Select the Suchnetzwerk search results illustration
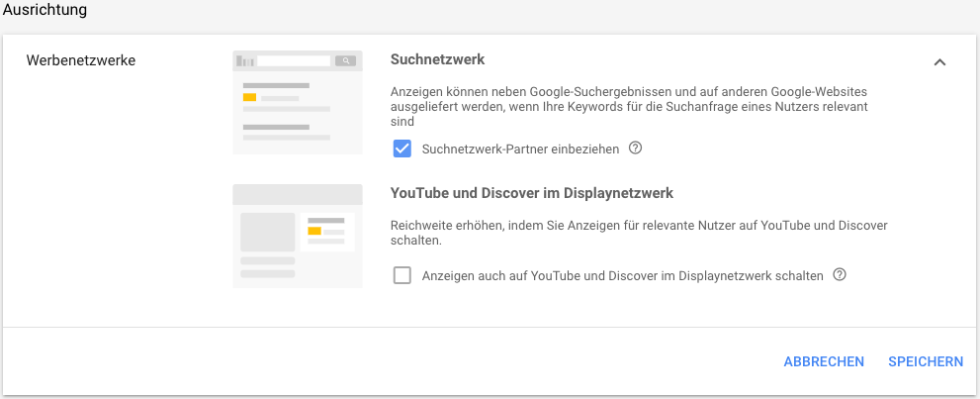 (298, 103)
